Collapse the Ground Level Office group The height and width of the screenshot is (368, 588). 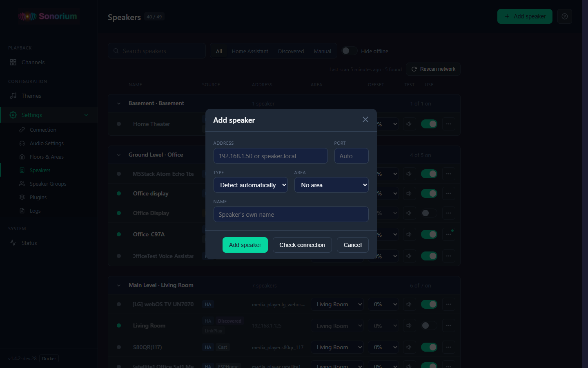coord(119,155)
